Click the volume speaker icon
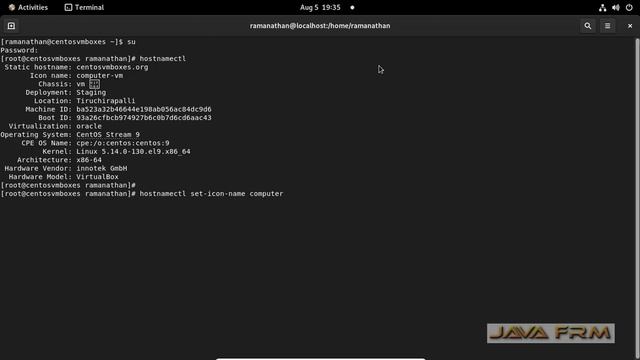Image resolution: width=640 pixels, height=360 pixels. [616, 7]
